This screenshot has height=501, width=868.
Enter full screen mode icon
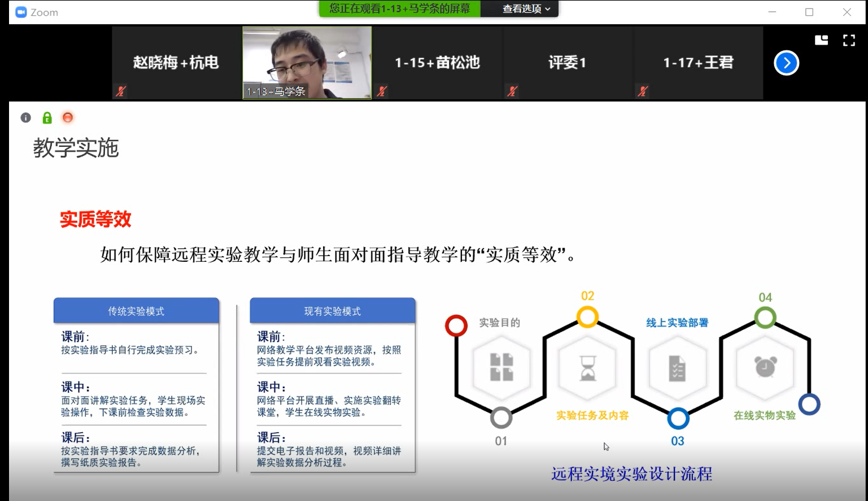(x=849, y=40)
